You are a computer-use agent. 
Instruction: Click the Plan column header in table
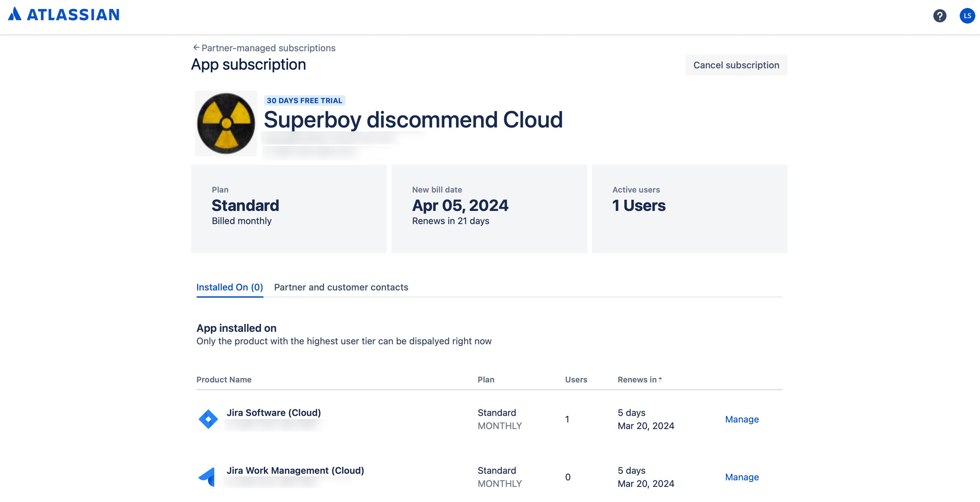pos(485,379)
